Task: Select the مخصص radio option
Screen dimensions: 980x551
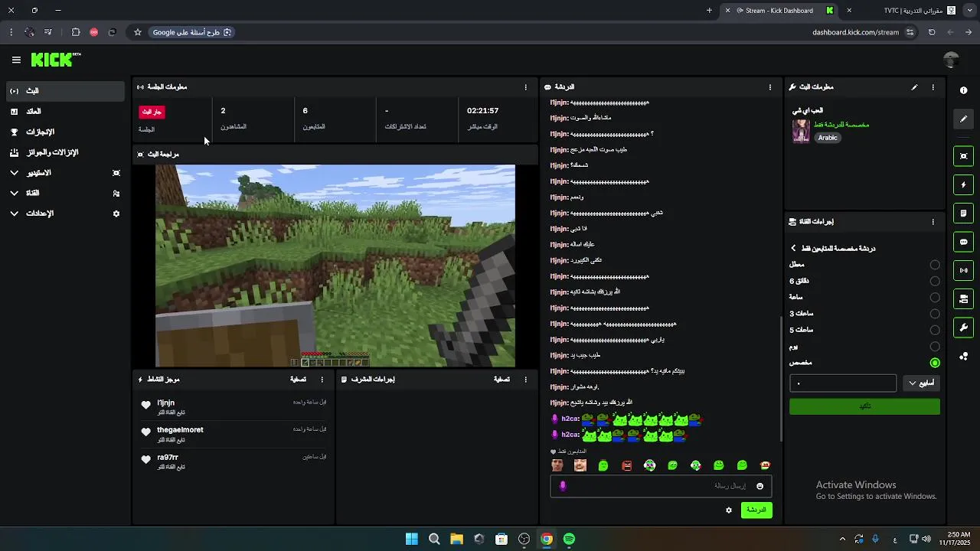Action: 935,363
